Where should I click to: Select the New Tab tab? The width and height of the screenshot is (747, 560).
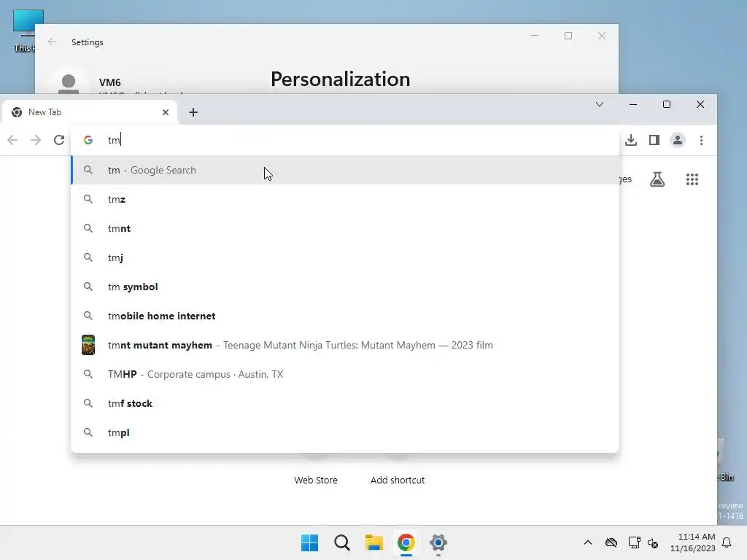(x=90, y=112)
